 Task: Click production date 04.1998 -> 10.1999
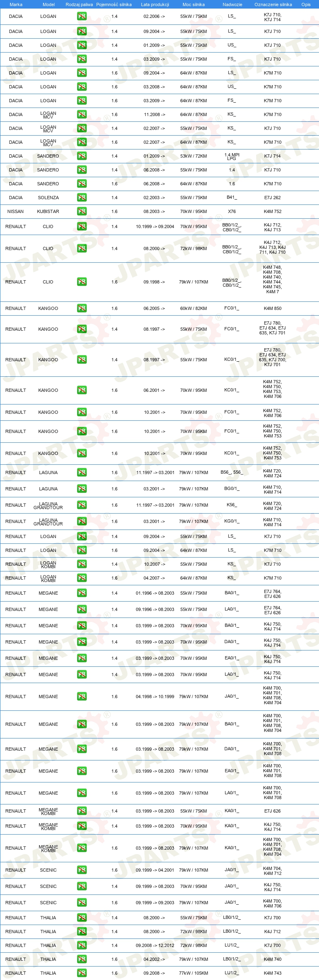155,697
